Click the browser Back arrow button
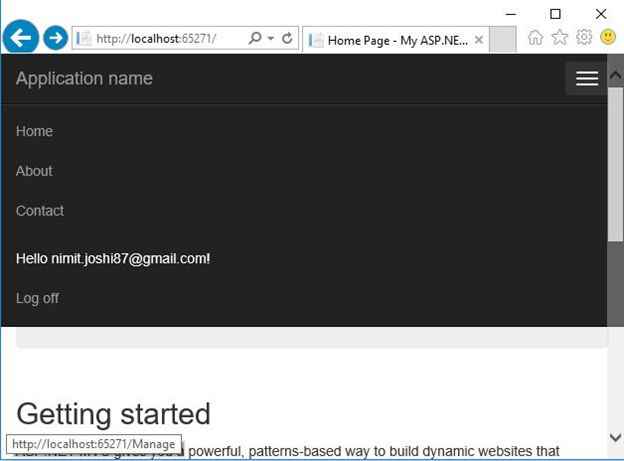Screen dimensions: 624x461 [21, 37]
